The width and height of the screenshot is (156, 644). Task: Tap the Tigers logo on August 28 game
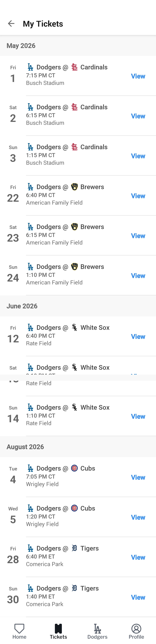click(74, 548)
